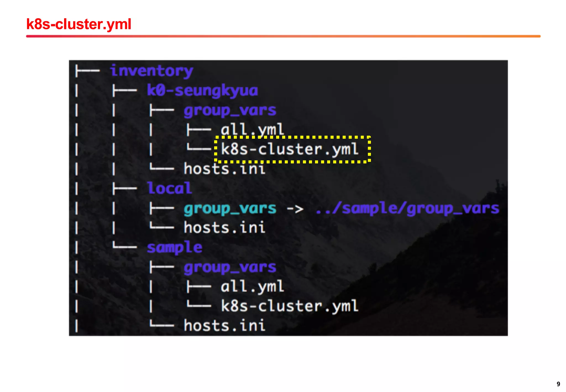The width and height of the screenshot is (566, 392).
Task: Click the symlink arrow after group_vars
Action: click(295, 209)
